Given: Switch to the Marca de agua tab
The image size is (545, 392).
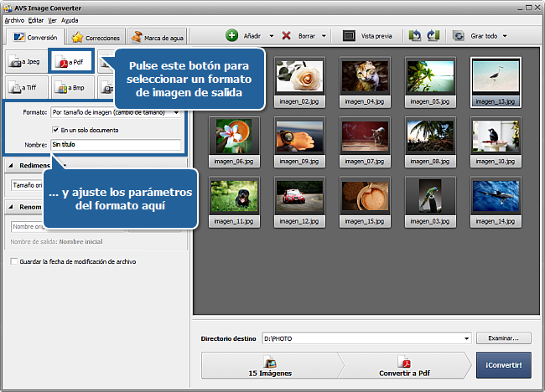Looking at the screenshot, I should (x=158, y=38).
